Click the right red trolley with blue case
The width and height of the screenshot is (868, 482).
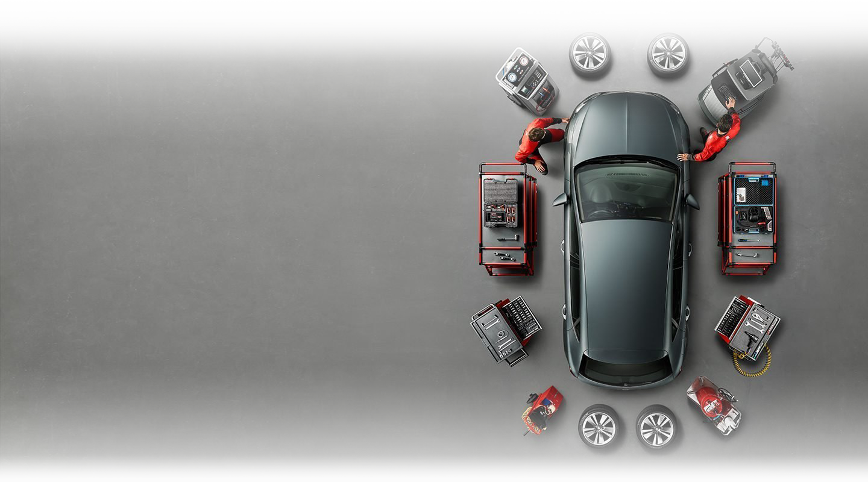(747, 217)
